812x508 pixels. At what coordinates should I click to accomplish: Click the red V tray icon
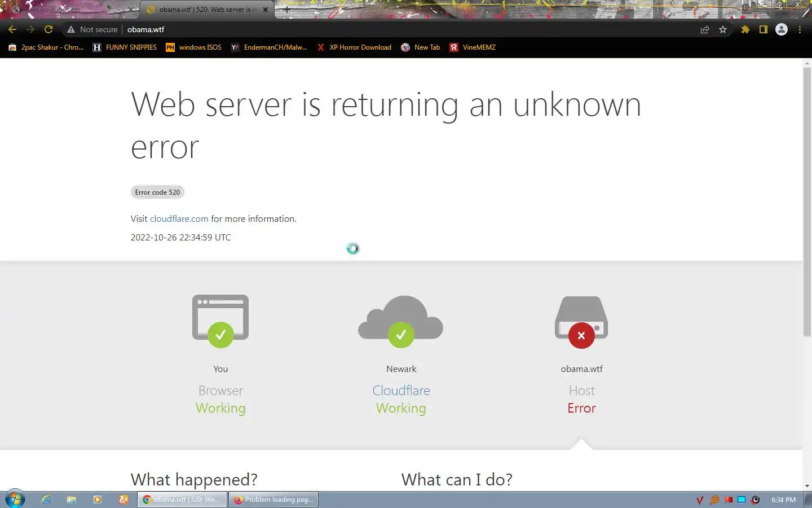(x=700, y=500)
